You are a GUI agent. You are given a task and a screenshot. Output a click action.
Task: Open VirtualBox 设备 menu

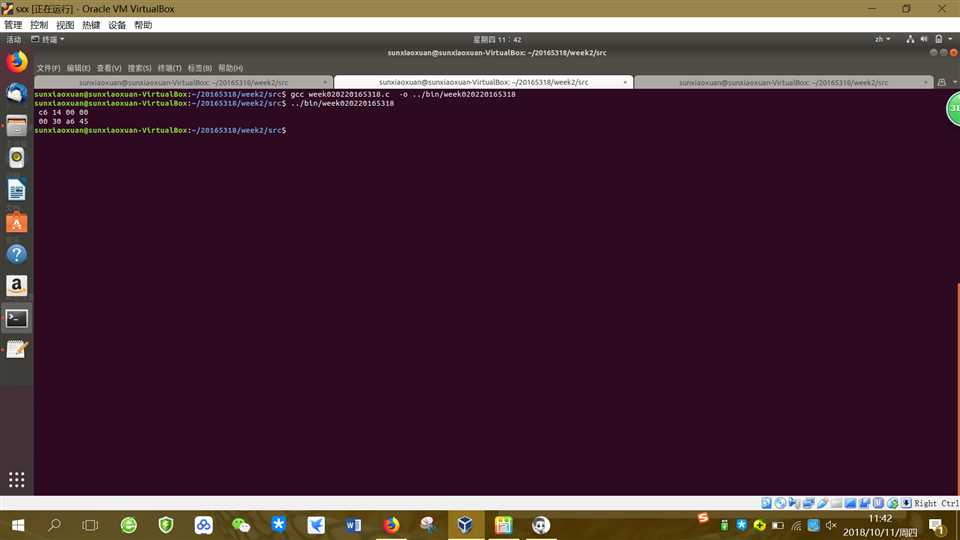[117, 25]
